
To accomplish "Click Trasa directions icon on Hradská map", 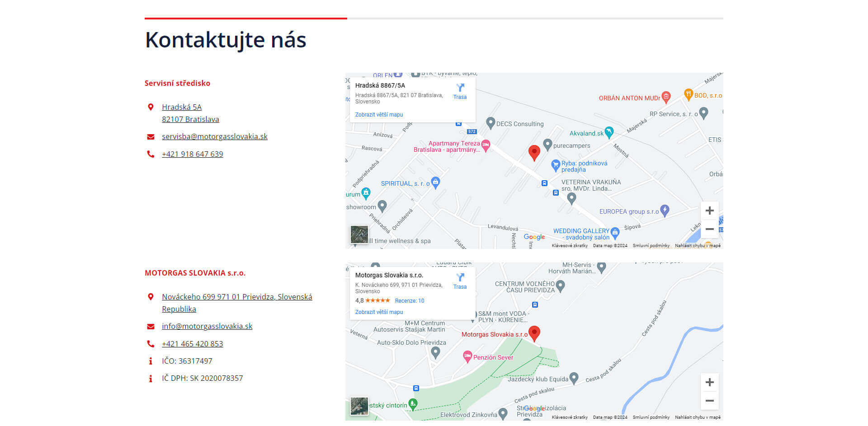I will tap(460, 91).
